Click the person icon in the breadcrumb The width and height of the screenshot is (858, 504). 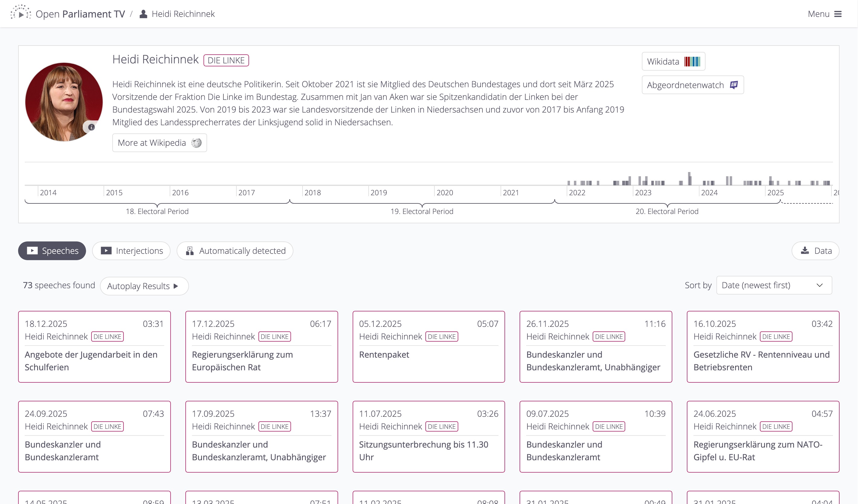point(143,14)
